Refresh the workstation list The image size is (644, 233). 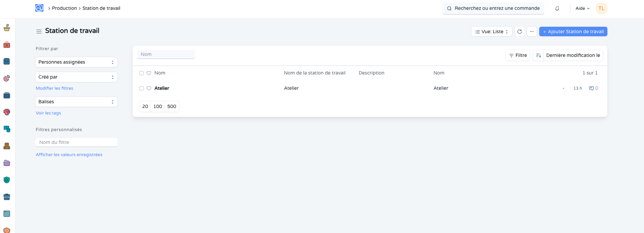pyautogui.click(x=520, y=31)
